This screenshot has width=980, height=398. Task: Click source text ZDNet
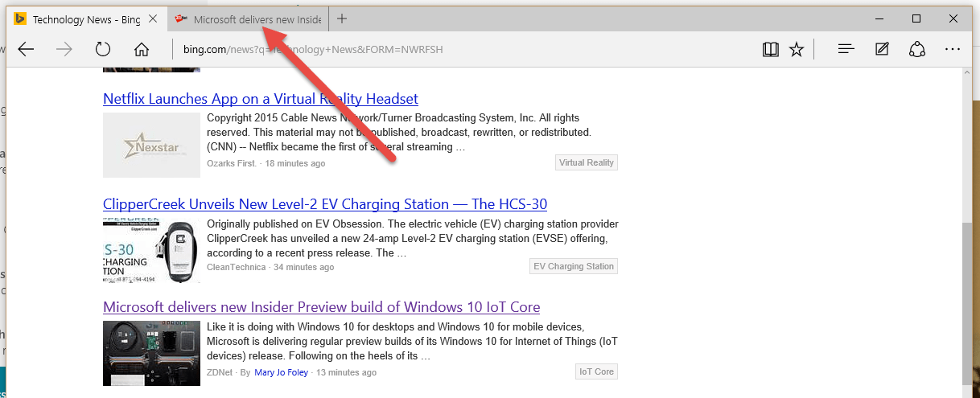coord(220,372)
